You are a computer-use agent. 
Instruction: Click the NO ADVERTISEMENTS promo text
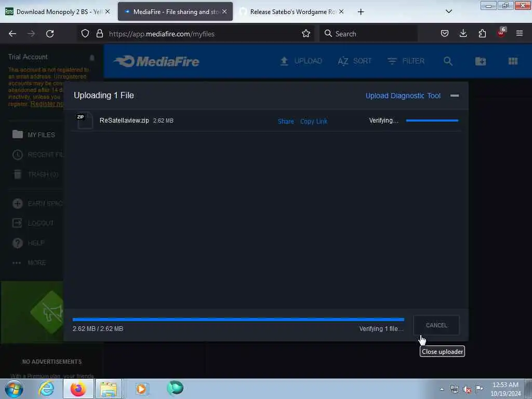[52, 362]
